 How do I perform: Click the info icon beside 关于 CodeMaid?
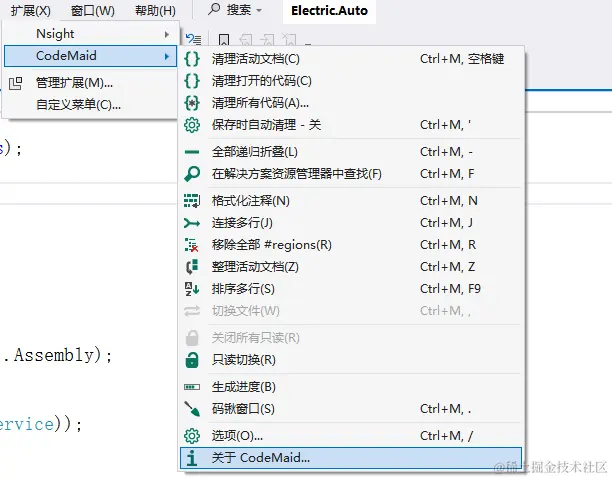point(191,458)
